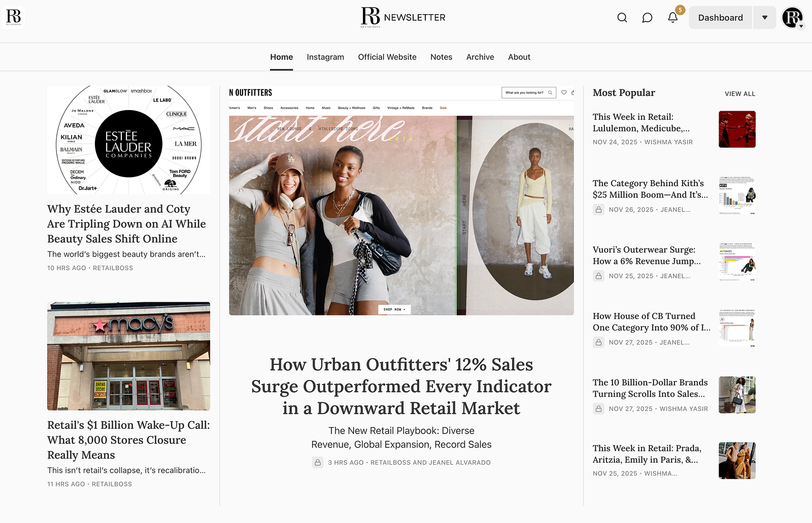Open Urban Outfitters 12% Sales Surge headline

coord(401,387)
